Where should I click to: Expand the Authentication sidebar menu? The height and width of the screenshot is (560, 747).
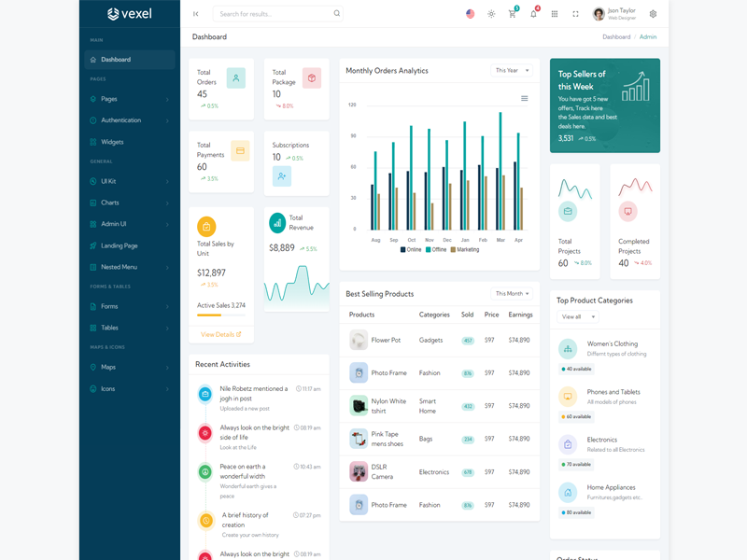coord(130,120)
